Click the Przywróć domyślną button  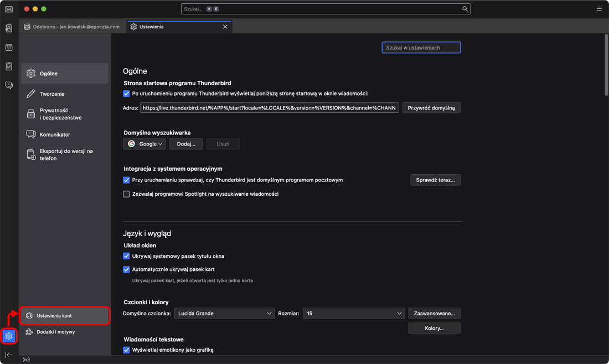tap(431, 108)
